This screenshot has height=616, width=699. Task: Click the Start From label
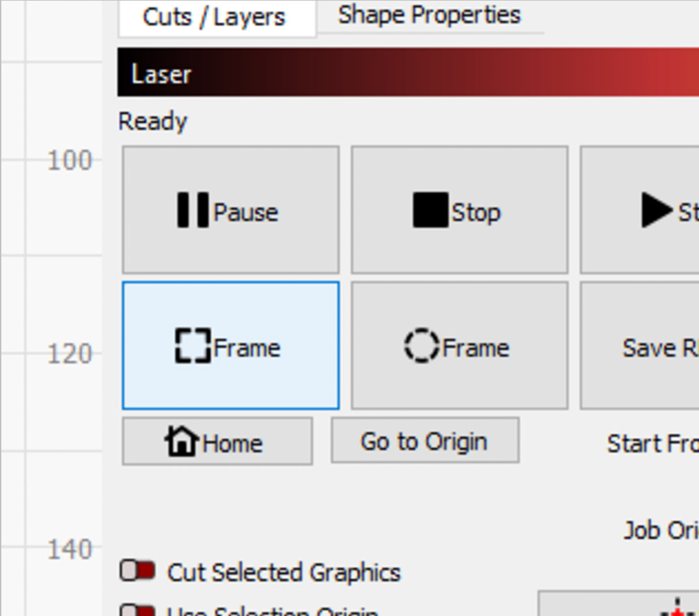pos(653,444)
